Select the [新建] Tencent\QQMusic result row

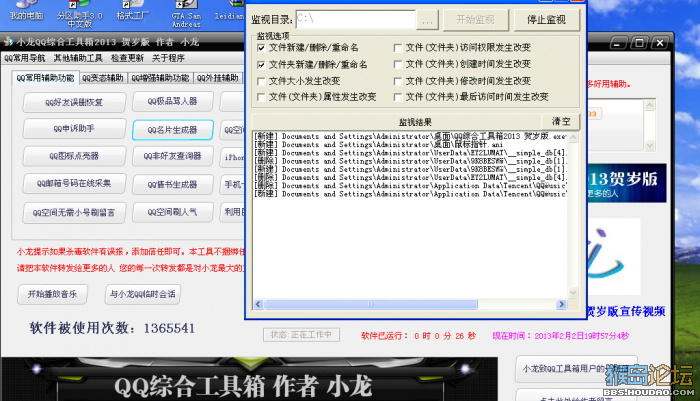pos(410,194)
